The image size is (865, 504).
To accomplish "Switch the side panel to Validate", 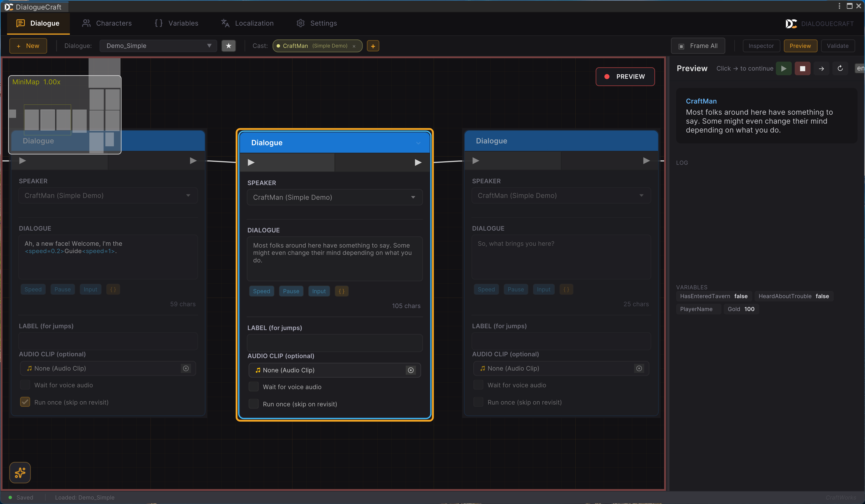I will tap(838, 46).
